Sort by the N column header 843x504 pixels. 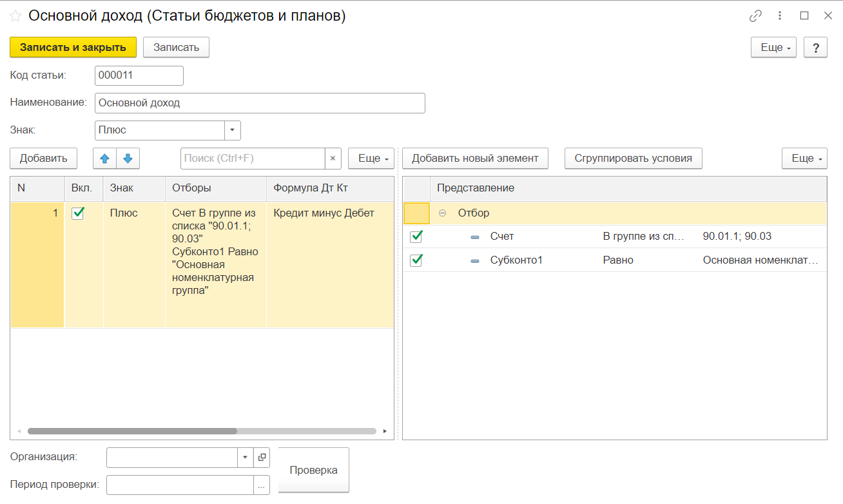pos(37,188)
